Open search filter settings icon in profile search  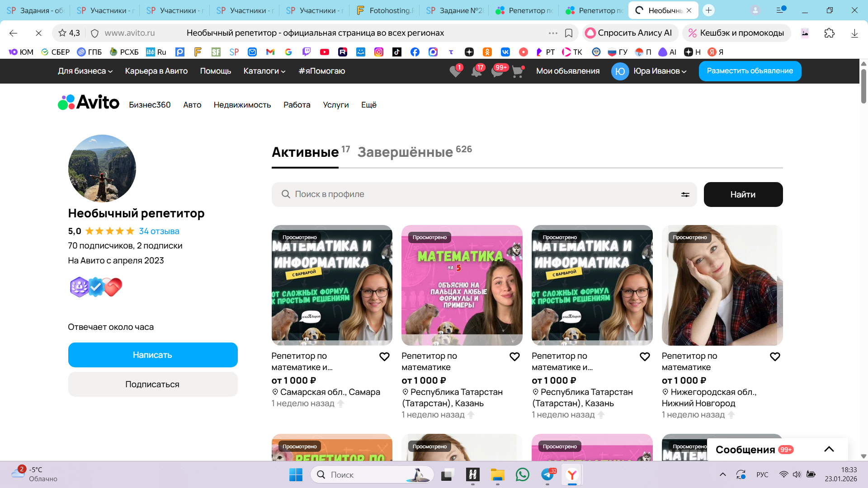point(685,194)
